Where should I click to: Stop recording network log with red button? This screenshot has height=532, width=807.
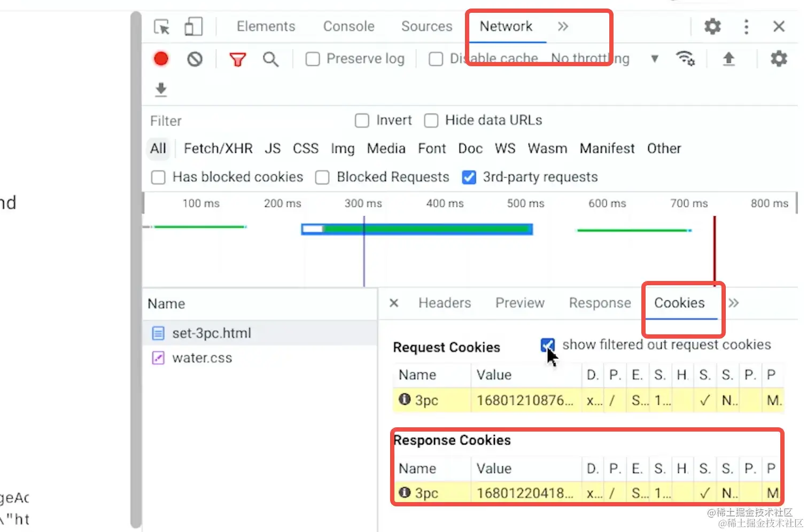[x=161, y=59]
